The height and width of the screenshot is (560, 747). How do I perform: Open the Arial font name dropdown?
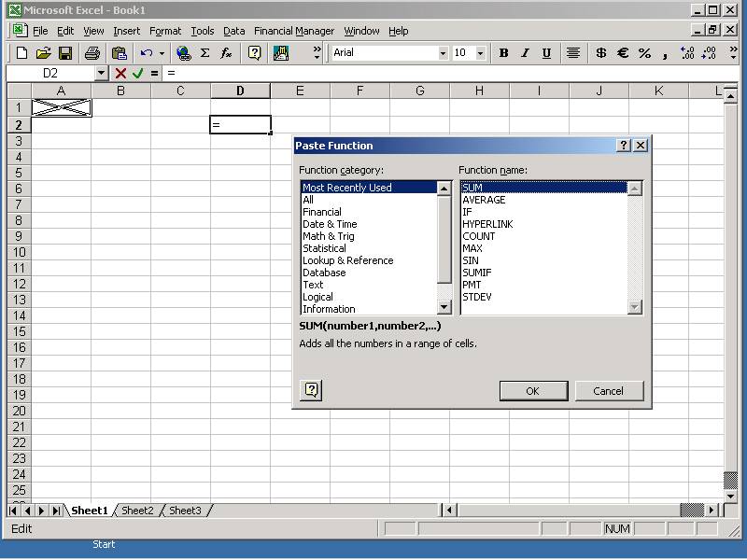tap(443, 53)
